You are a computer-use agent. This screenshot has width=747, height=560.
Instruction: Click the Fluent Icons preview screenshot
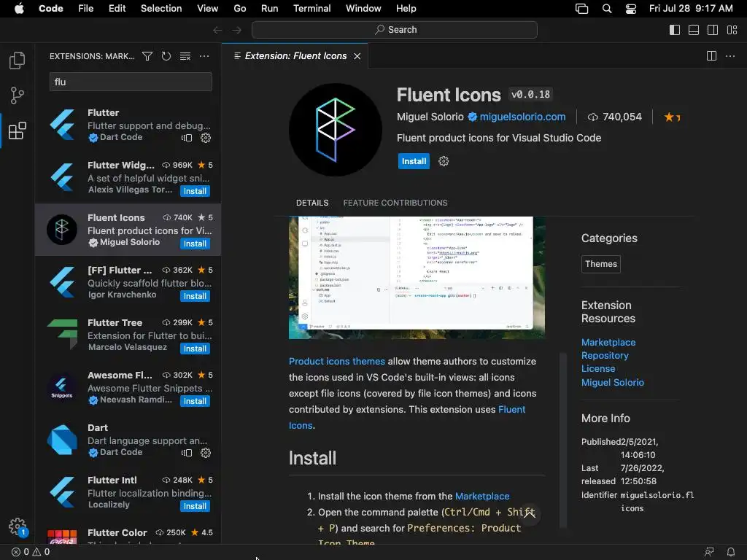(417, 278)
